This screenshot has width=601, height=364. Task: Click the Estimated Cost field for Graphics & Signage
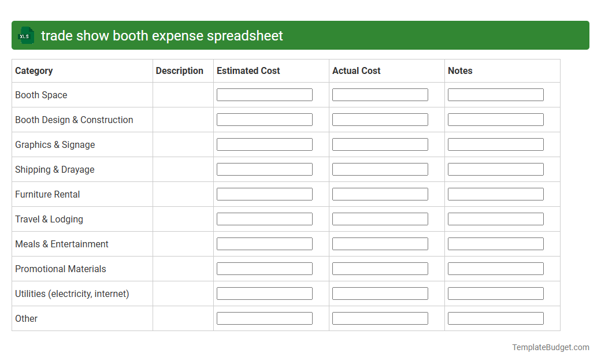click(264, 144)
